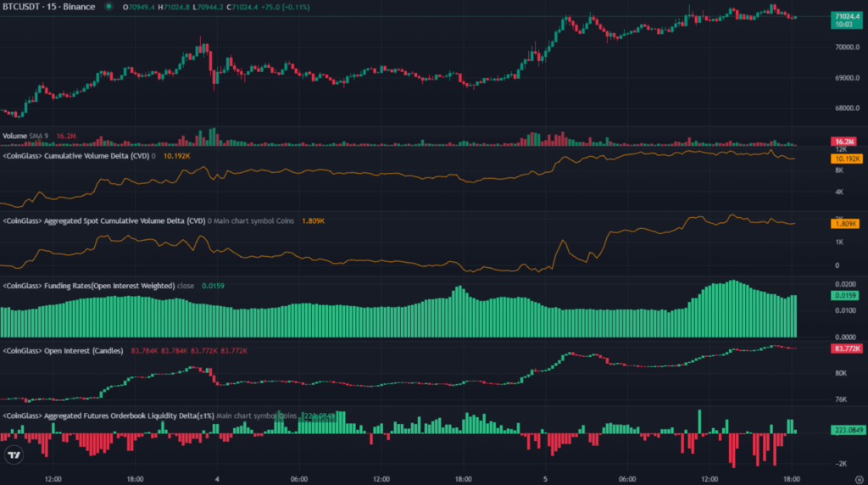Click the 70000.0 price axis label
The width and height of the screenshot is (868, 485).
847,47
